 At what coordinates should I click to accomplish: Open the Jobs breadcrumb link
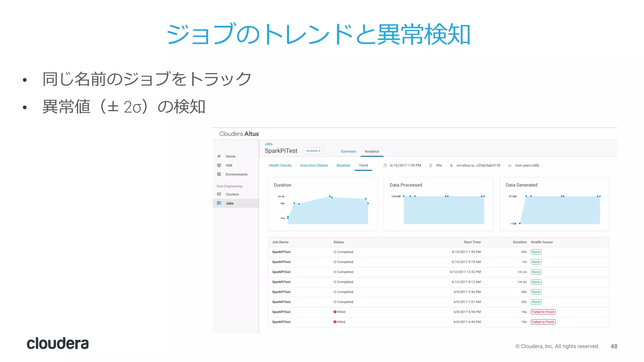[x=269, y=144]
